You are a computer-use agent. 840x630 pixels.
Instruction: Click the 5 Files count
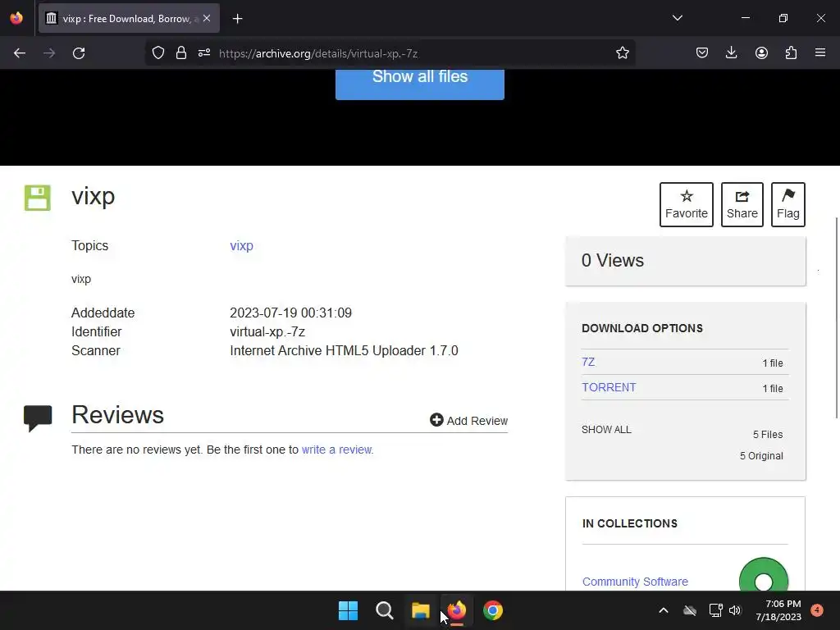coord(768,435)
